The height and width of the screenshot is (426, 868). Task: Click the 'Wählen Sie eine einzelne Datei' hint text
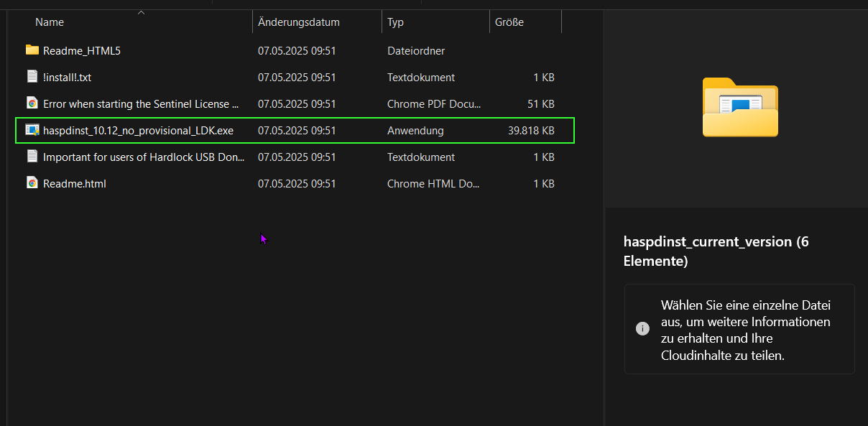(x=746, y=330)
